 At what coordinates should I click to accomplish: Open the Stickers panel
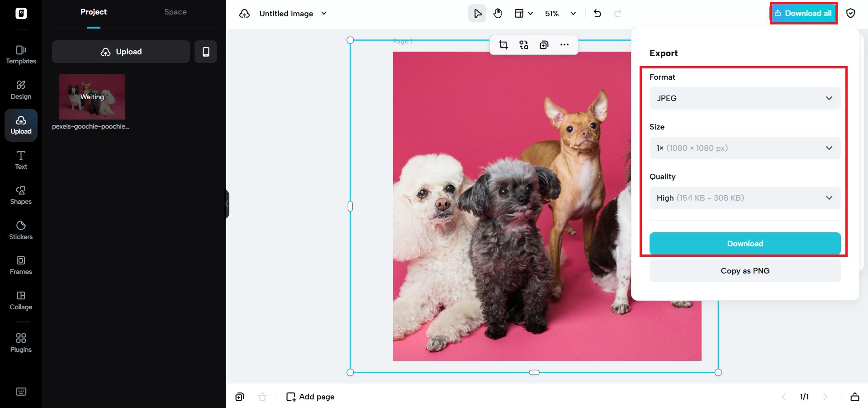[21, 229]
